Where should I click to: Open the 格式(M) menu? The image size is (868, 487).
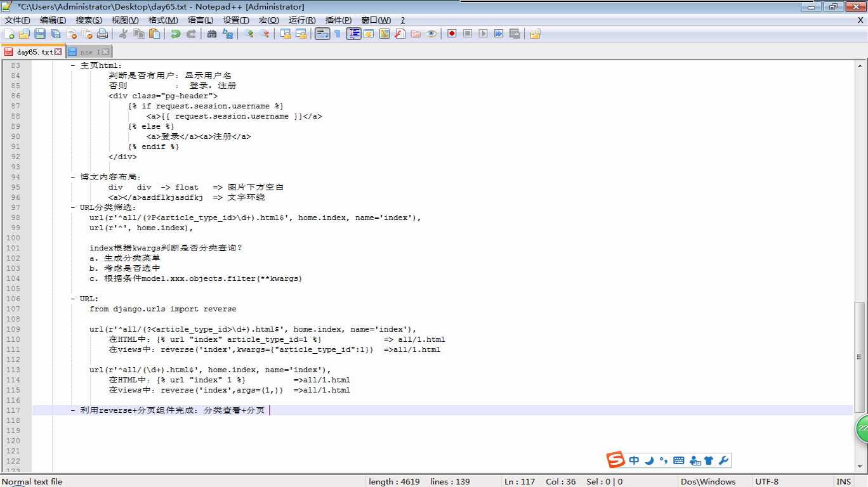[x=163, y=20]
